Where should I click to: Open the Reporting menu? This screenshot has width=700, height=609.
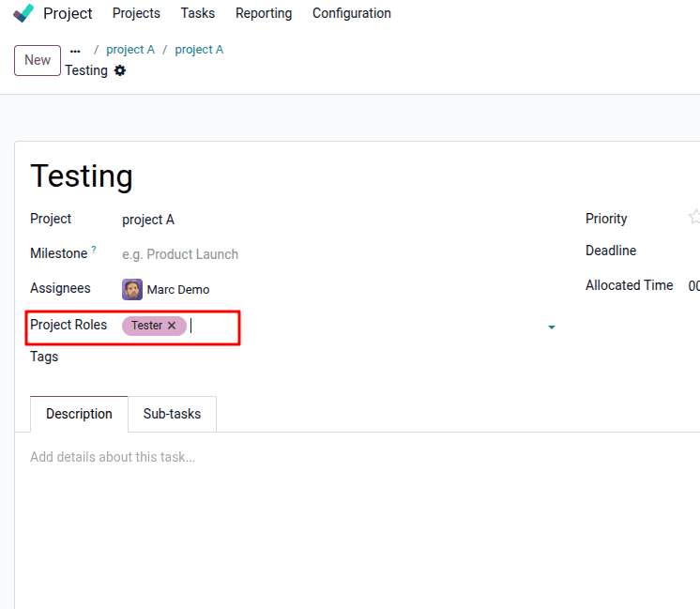coord(264,13)
